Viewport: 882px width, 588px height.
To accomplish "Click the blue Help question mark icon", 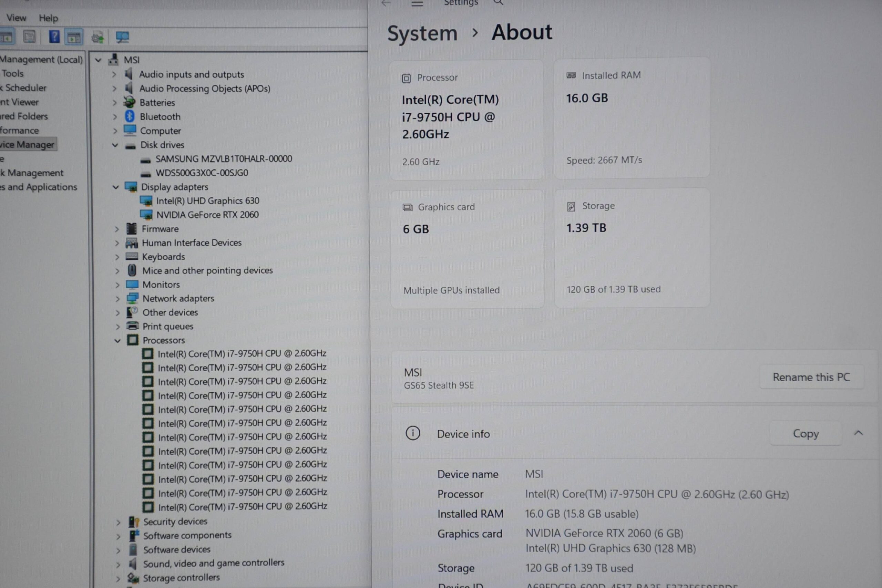I will coord(54,37).
